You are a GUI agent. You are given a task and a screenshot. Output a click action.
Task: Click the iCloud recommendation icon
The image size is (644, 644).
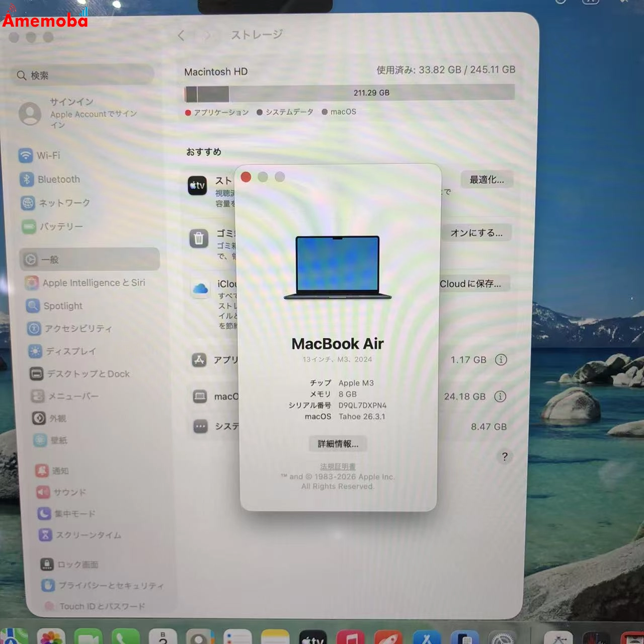click(200, 289)
